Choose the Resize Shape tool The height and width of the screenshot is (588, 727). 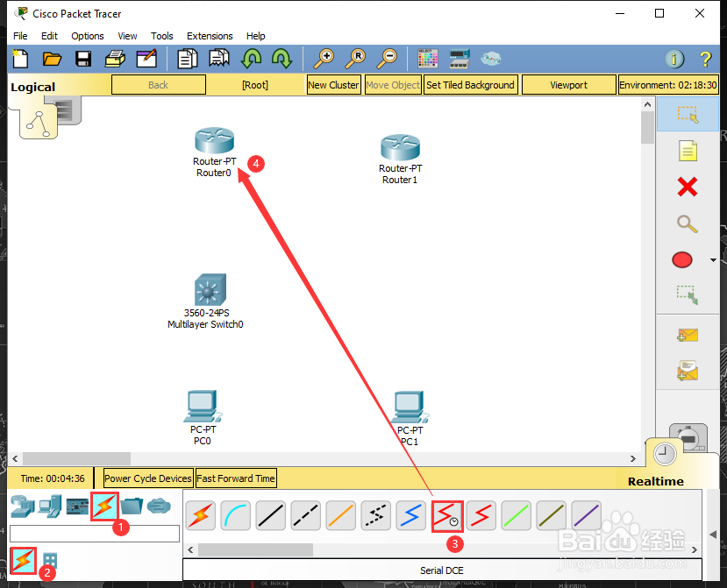pos(688,294)
